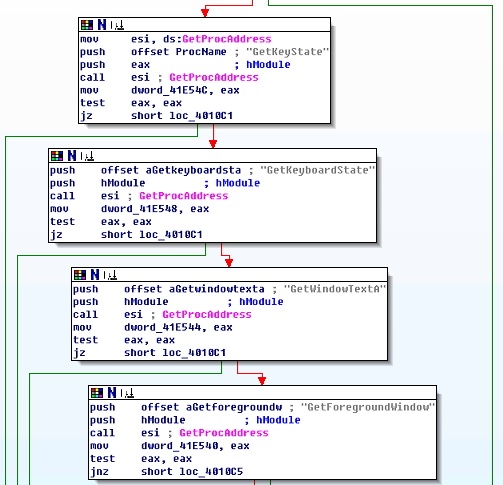Click the N rename icon on the GetForegroundWindow node

coord(112,393)
